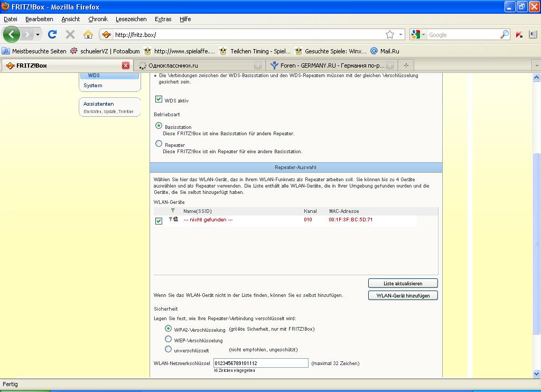Bookmark this page with the star icon
Viewport: 541px width, 392px height.
(x=390, y=34)
